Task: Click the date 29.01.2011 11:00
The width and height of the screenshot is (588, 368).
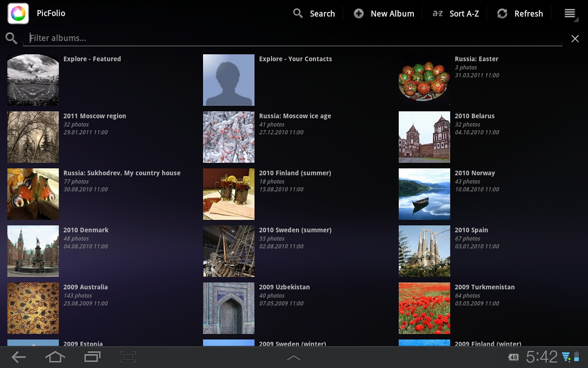Action: [x=85, y=132]
